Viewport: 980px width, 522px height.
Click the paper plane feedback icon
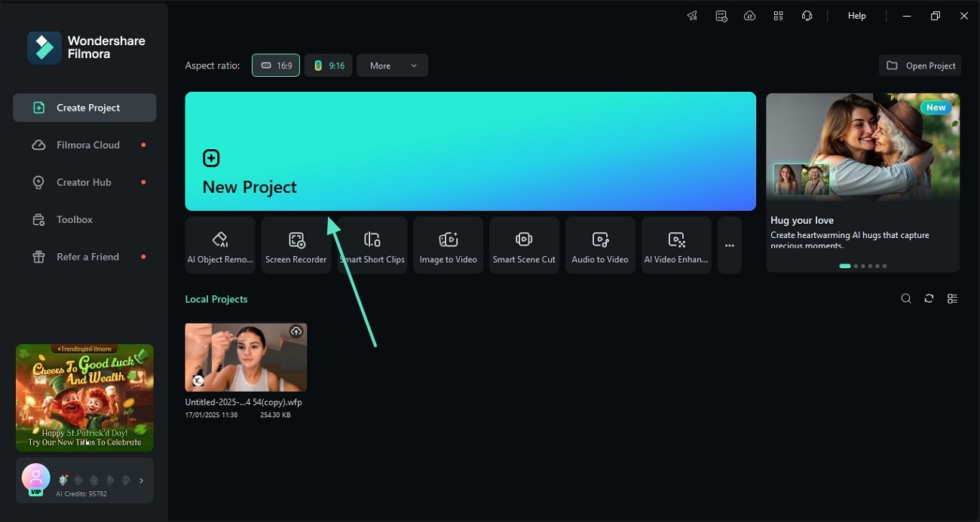click(x=692, y=16)
